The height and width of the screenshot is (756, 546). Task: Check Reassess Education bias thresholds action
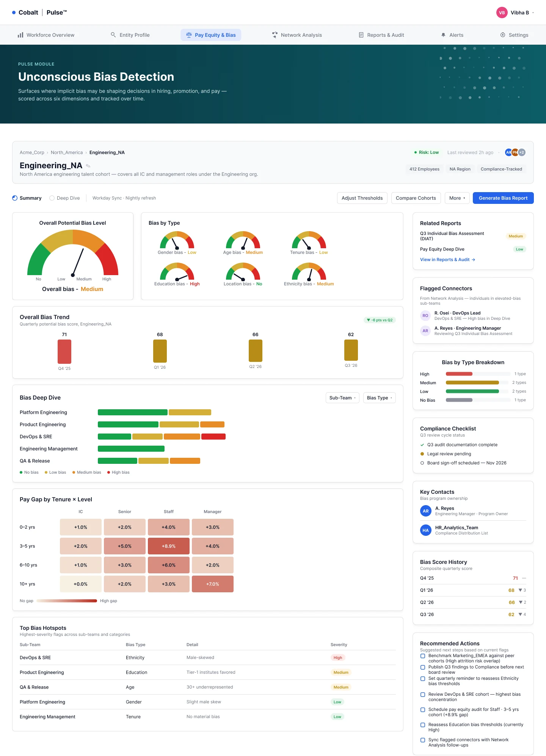click(x=423, y=725)
